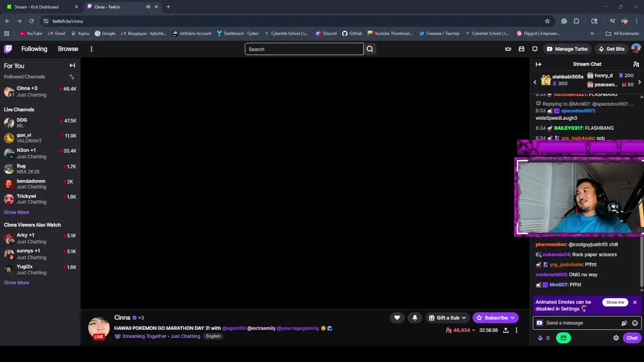
Task: Bookmark this page with star icon
Action: point(547,21)
